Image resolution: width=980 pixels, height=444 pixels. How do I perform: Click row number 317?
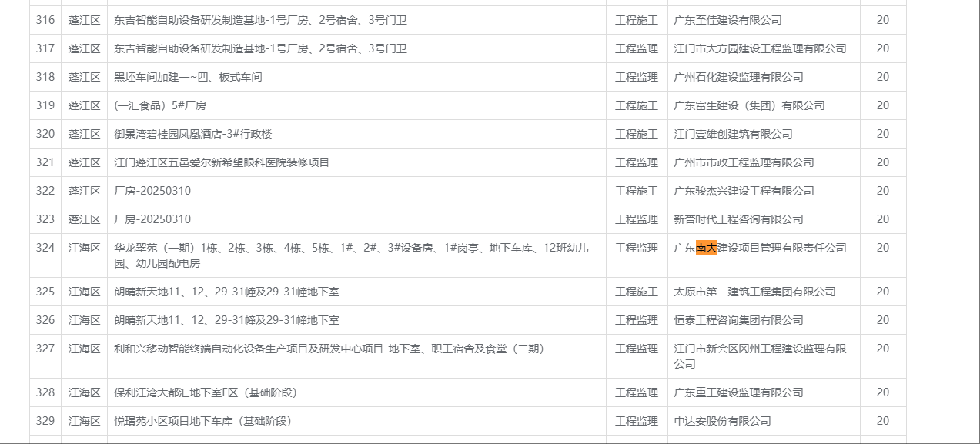click(x=45, y=48)
